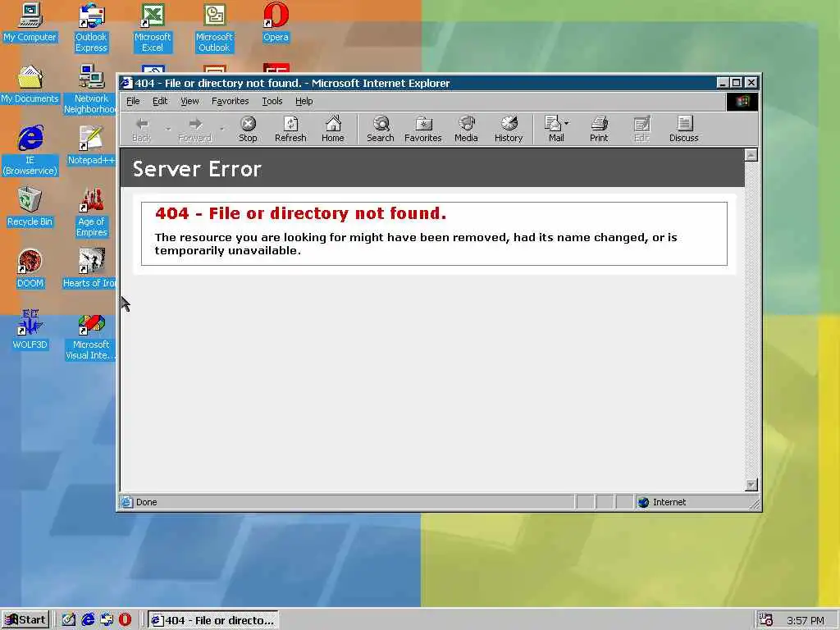Click the Back toolbar button

tap(141, 129)
